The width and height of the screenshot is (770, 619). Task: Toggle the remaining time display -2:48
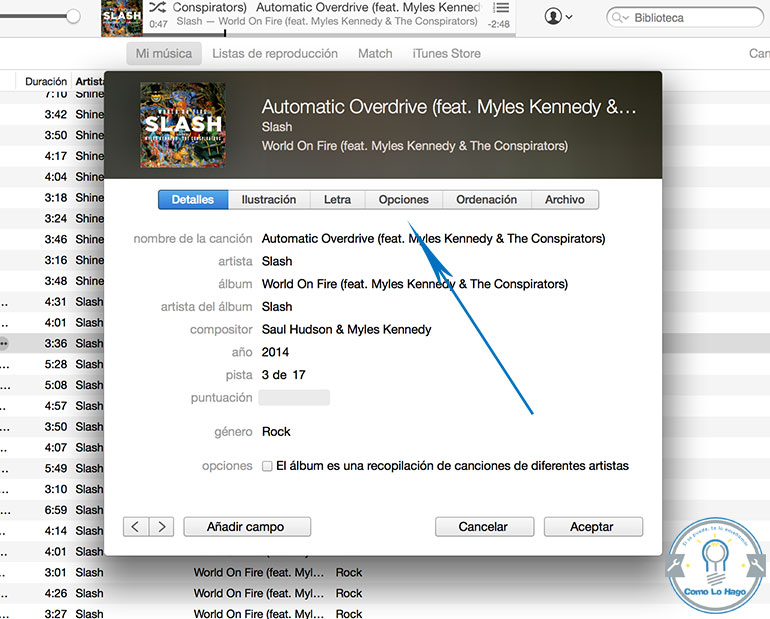[x=498, y=24]
